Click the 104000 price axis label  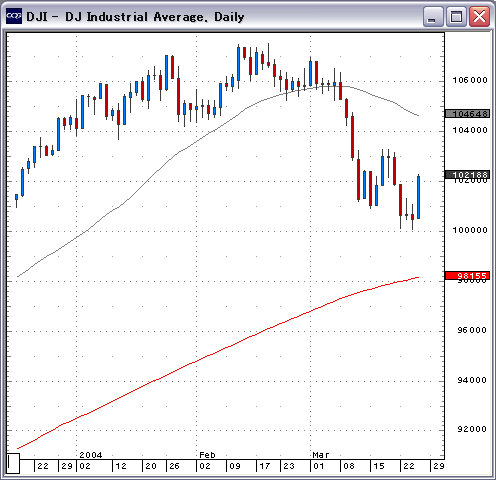(470, 130)
